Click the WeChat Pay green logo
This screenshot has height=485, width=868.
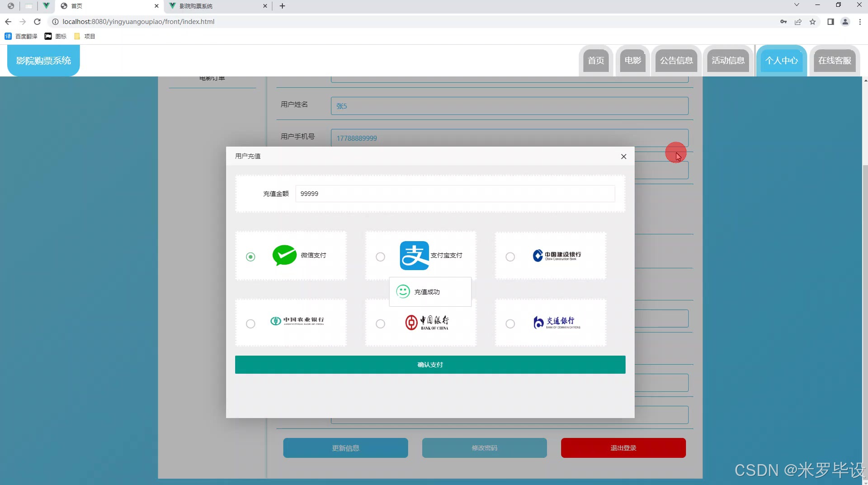coord(284,255)
